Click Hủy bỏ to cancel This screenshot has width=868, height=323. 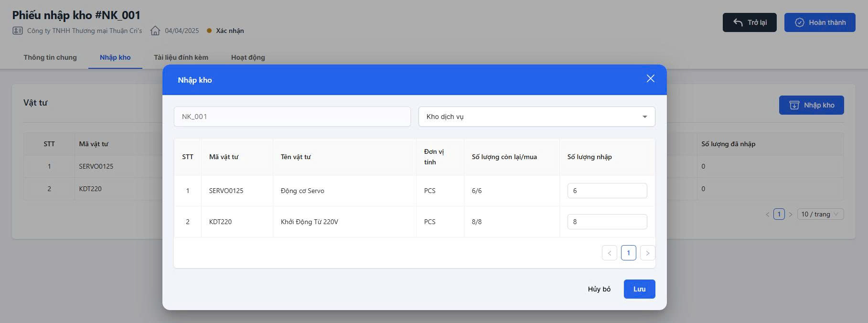click(599, 289)
